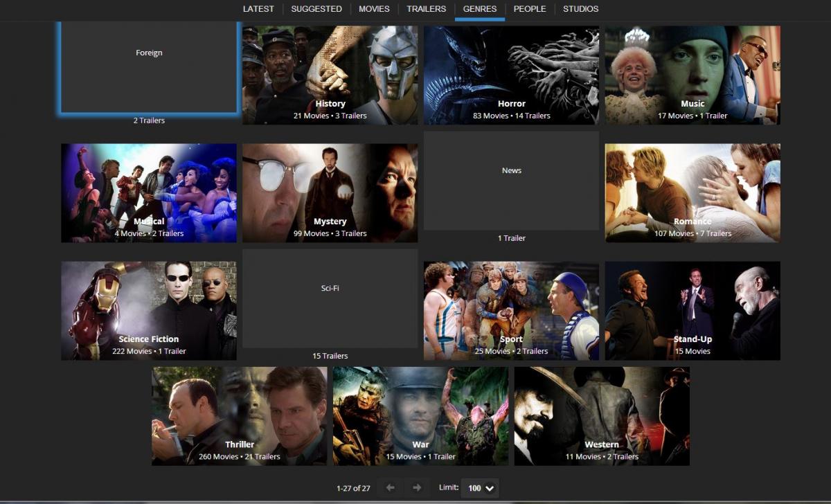Open the Science Fiction genre thumbnail
Image resolution: width=831 pixels, height=504 pixels.
tap(149, 311)
